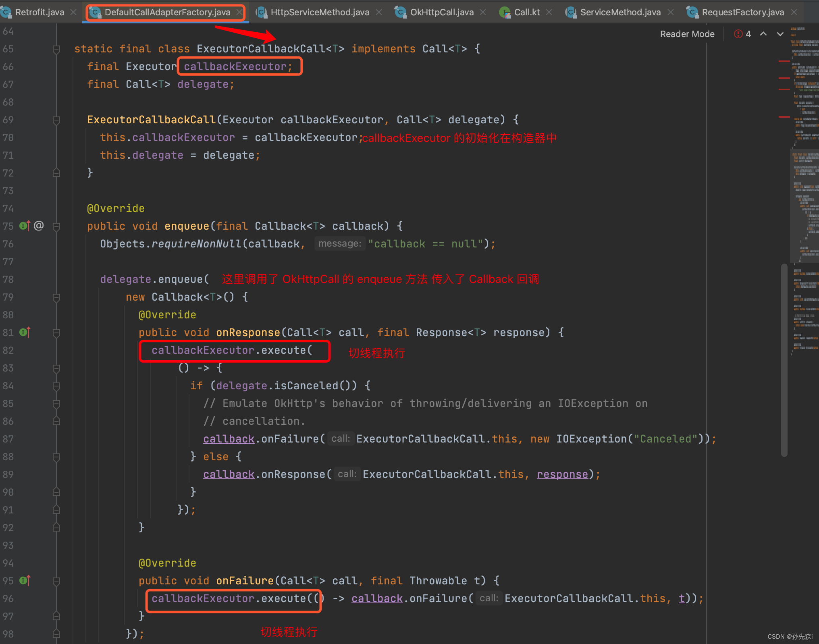This screenshot has width=819, height=644.
Task: Click the RequestFactory.java file icon
Action: click(692, 12)
